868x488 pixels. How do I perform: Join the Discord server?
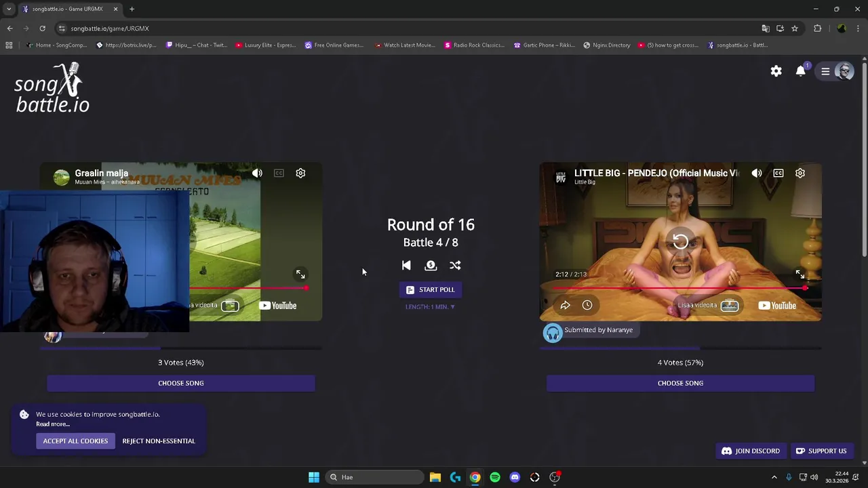coord(751,451)
